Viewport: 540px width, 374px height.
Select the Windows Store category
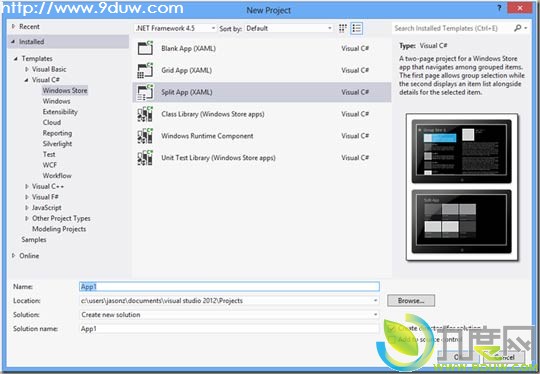coord(65,91)
